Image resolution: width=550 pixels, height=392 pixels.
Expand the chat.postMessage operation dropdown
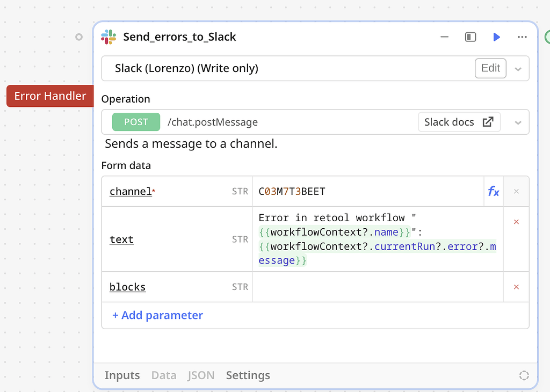(x=518, y=122)
